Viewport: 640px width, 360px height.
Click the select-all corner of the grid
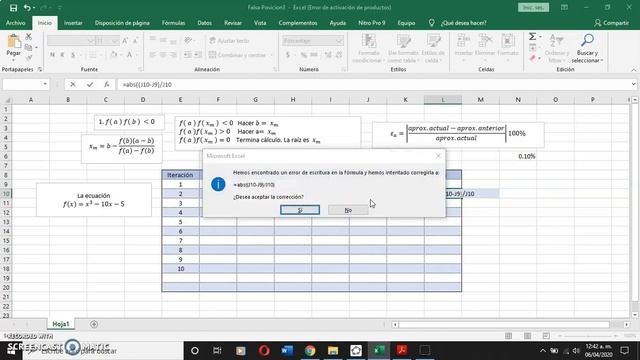[6, 100]
